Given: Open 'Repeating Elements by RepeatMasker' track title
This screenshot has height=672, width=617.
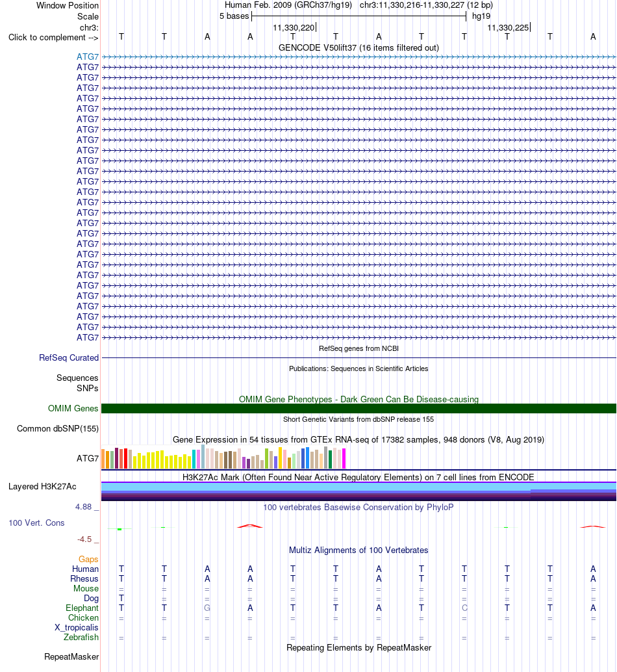Looking at the screenshot, I should coord(359,648).
